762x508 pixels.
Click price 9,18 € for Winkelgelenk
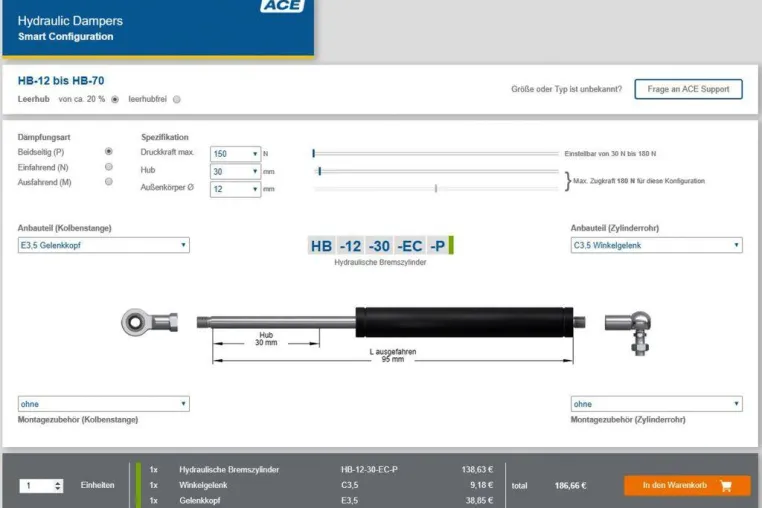tap(482, 485)
